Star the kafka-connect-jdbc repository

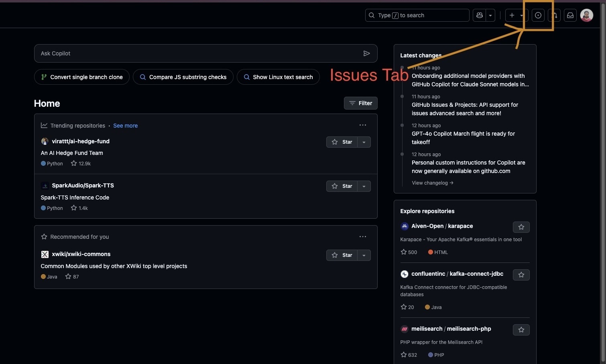(x=521, y=275)
